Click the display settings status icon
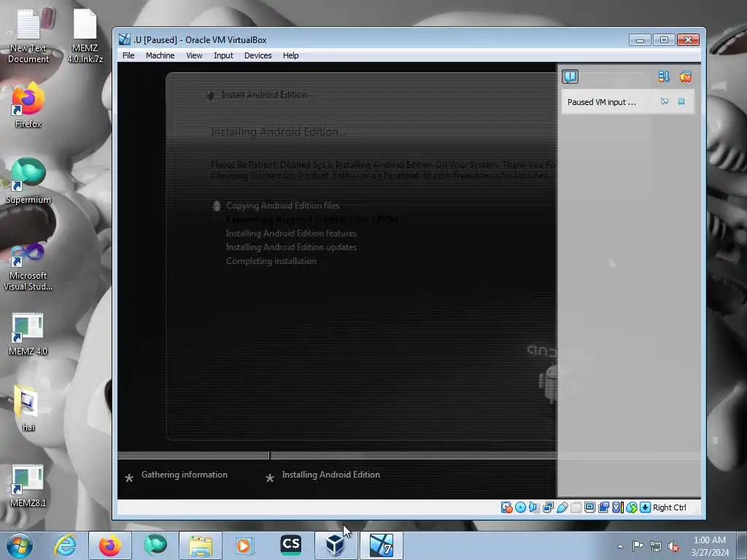 589,507
